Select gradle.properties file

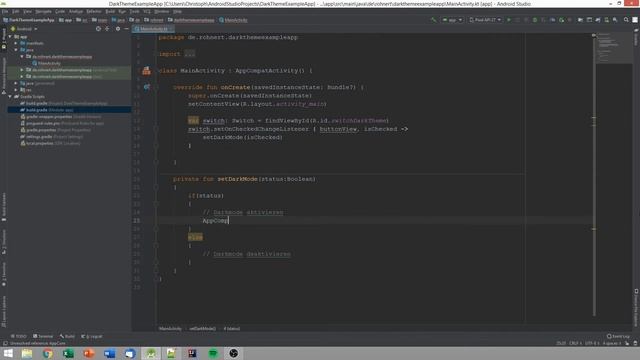(x=56, y=130)
